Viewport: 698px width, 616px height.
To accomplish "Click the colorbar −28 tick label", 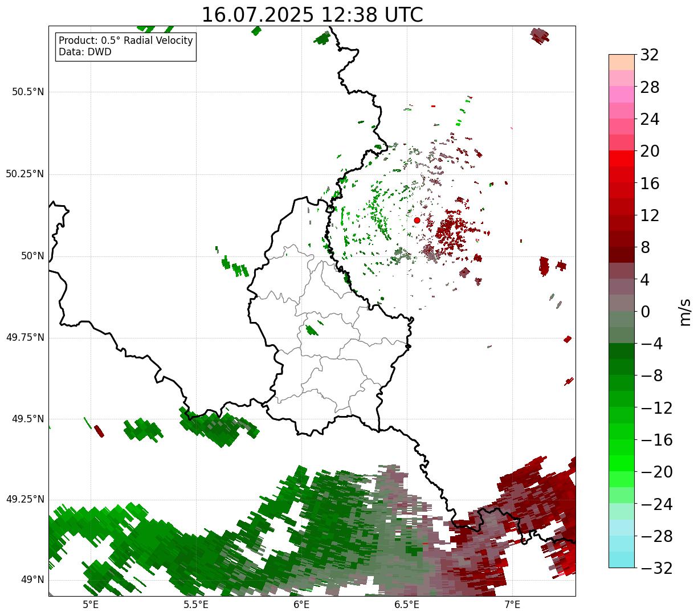I will point(656,536).
